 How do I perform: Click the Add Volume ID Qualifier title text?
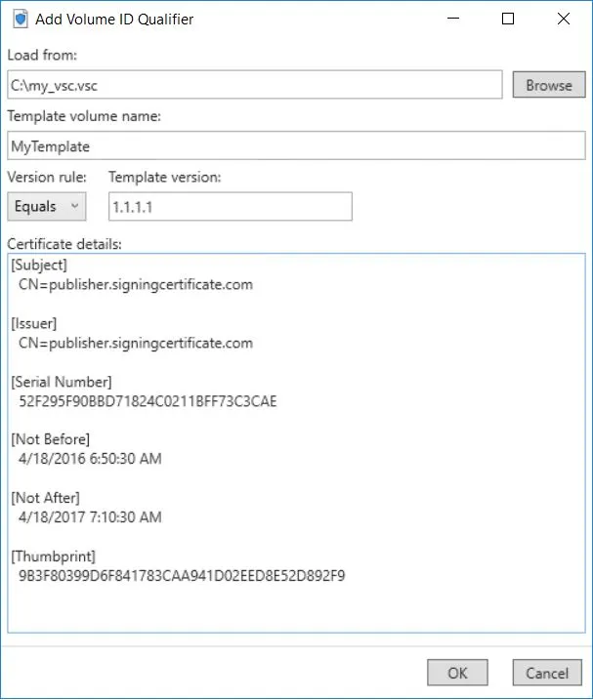pyautogui.click(x=112, y=19)
